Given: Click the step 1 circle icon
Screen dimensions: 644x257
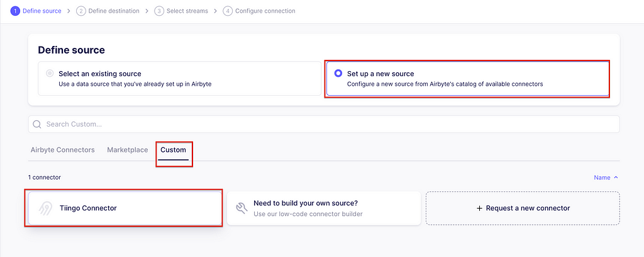Looking at the screenshot, I should point(15,11).
